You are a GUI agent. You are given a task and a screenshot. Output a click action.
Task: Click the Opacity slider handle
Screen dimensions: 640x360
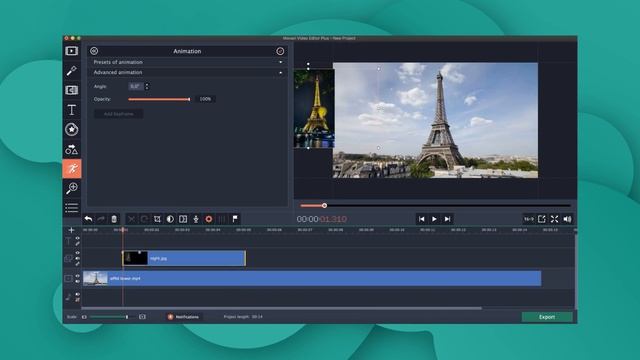pos(189,99)
